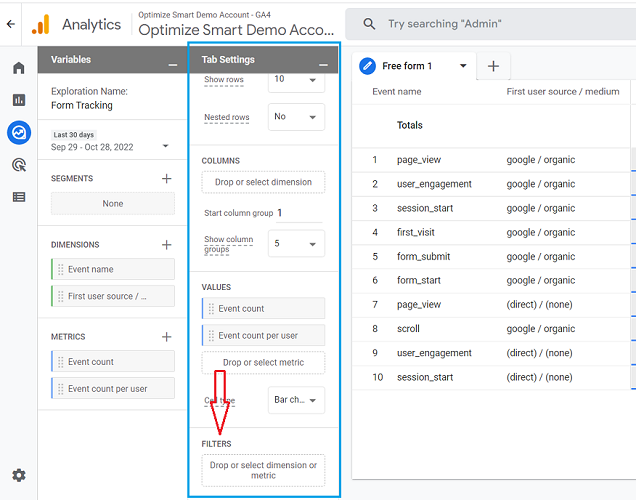Grab the Event name dimension handle
This screenshot has height=500, width=636.
pos(60,269)
